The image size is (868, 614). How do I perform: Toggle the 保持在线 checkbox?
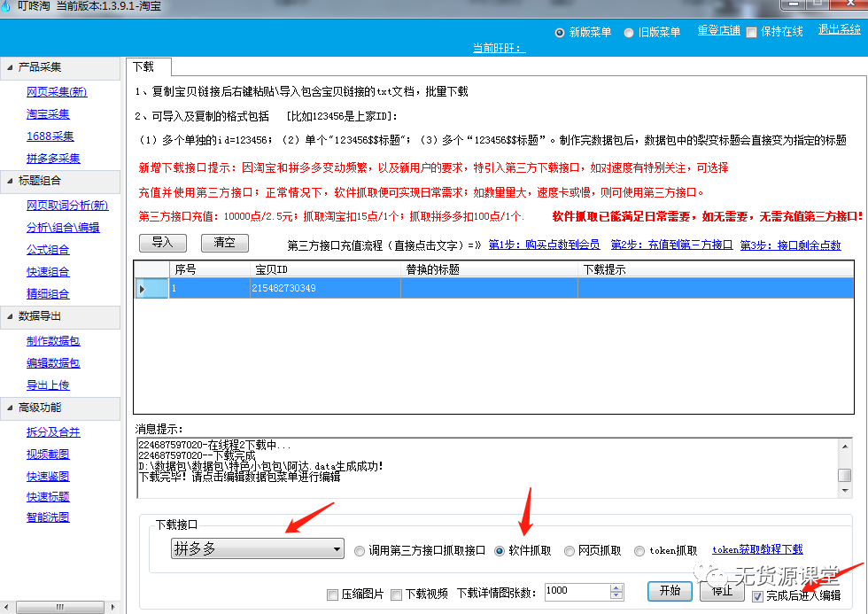751,32
